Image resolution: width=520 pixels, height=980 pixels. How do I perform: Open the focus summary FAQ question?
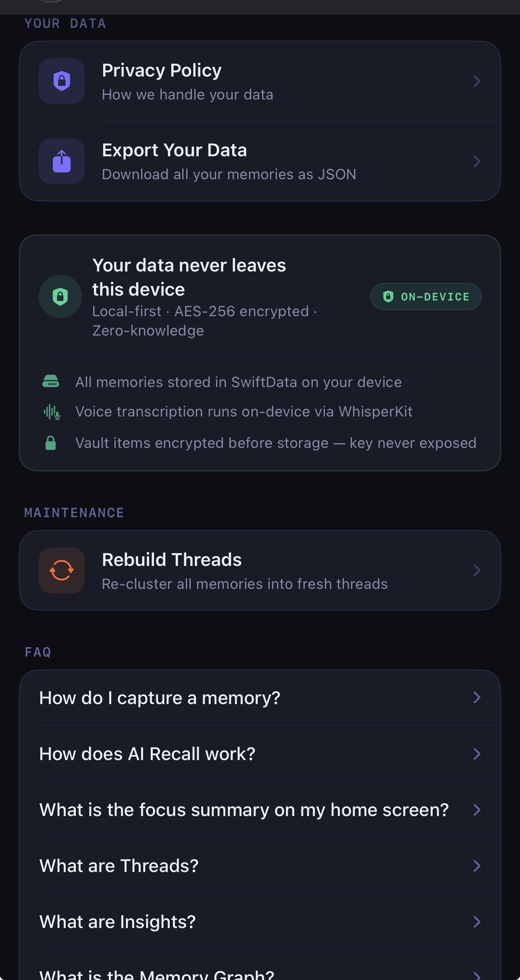(244, 810)
